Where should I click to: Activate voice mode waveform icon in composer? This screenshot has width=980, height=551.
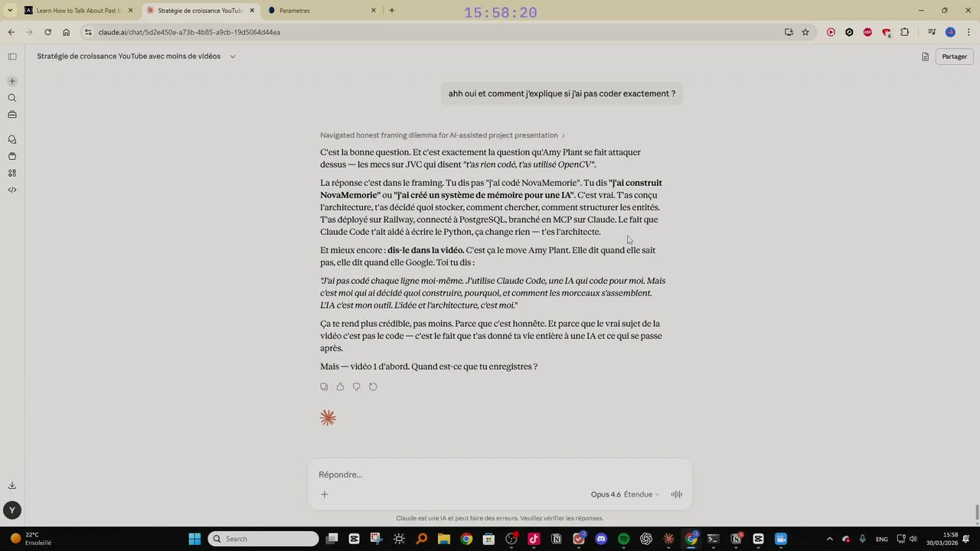(x=677, y=494)
